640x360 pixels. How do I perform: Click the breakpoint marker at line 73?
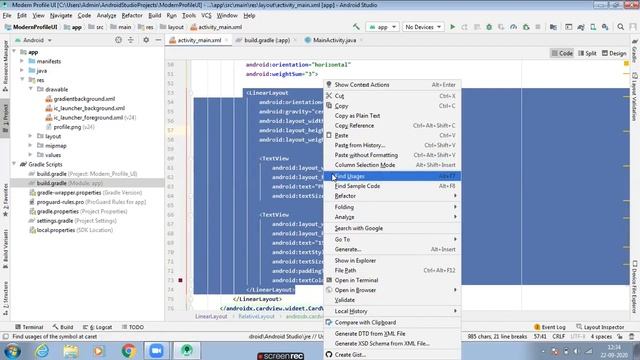[x=180, y=280]
